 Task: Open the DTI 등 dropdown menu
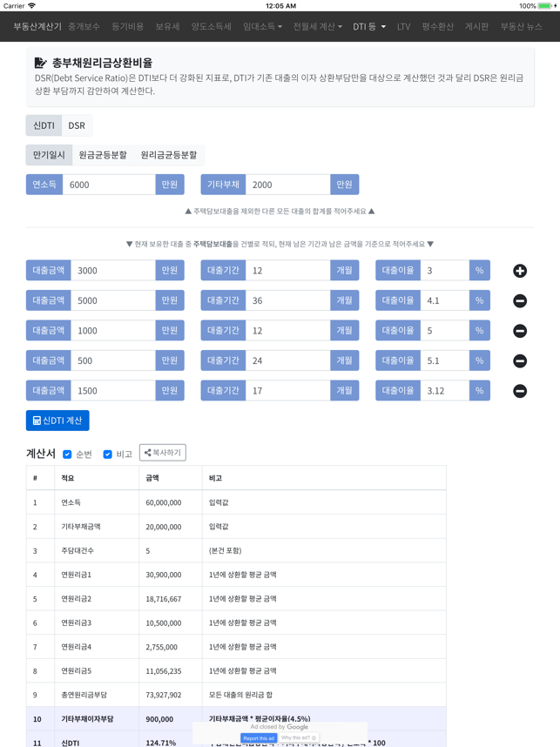369,27
